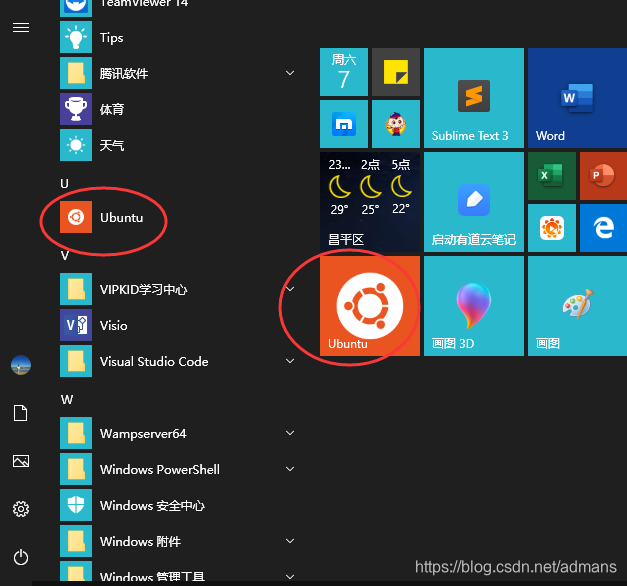
Task: Click the Windows PowerShell label text
Action: (160, 470)
